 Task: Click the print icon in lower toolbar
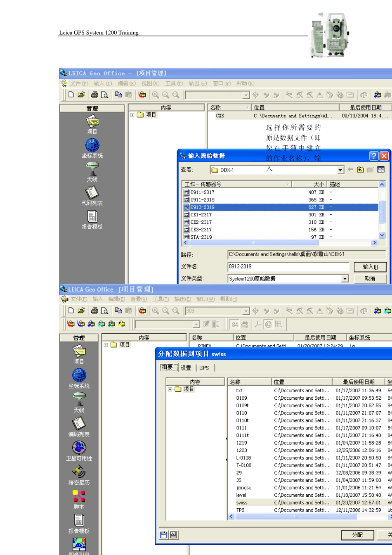(94, 311)
